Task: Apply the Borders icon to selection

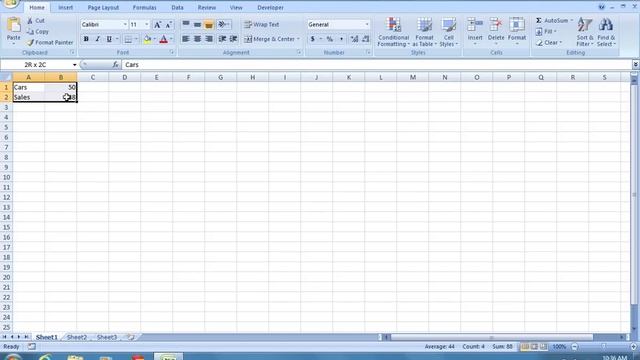Action: point(128,39)
